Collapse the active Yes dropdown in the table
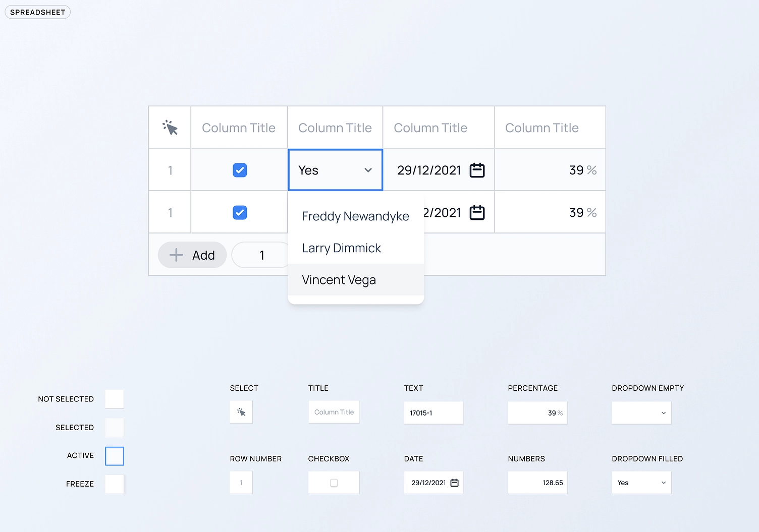 tap(368, 170)
